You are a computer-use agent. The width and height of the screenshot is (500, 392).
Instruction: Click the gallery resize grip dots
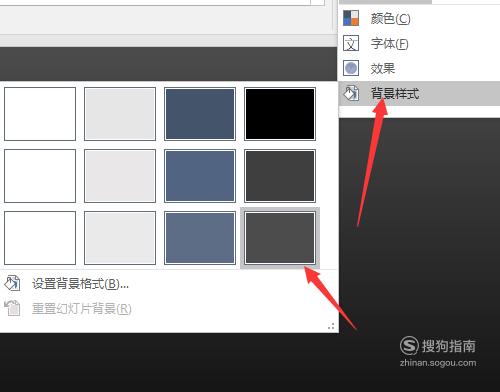(331, 326)
